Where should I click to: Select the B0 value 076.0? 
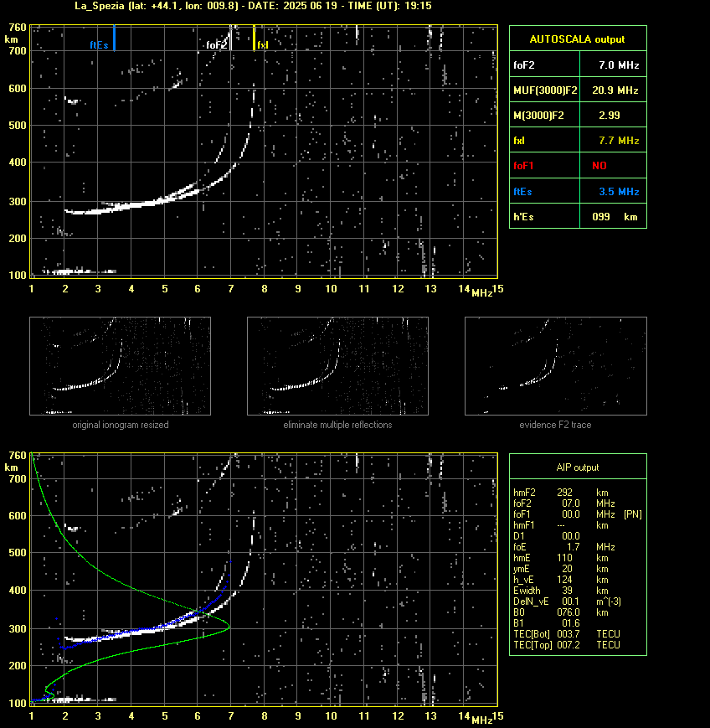click(x=569, y=612)
